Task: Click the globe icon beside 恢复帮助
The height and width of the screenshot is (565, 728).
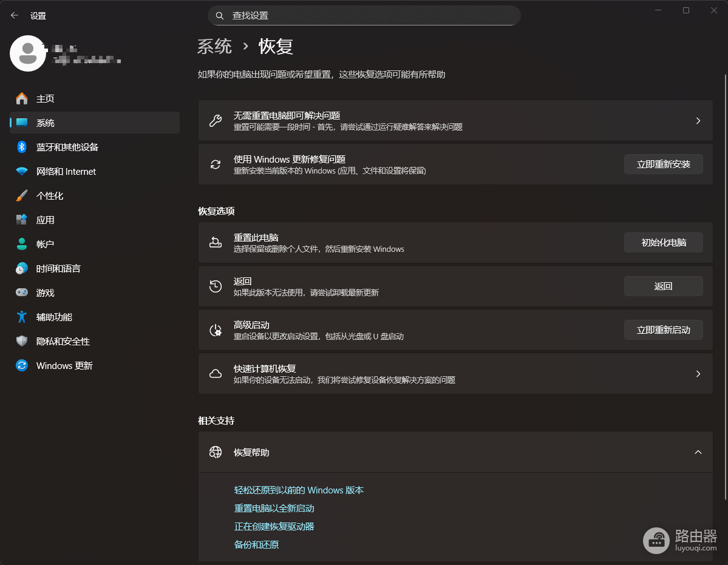Action: pos(216,452)
